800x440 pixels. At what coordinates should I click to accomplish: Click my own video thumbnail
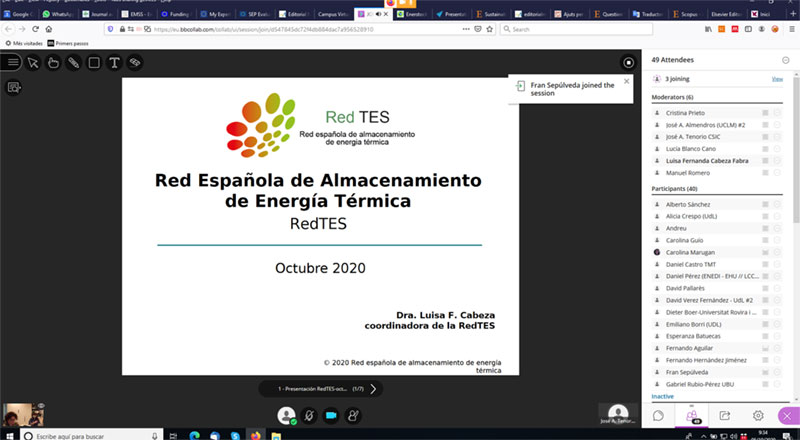coord(23,414)
